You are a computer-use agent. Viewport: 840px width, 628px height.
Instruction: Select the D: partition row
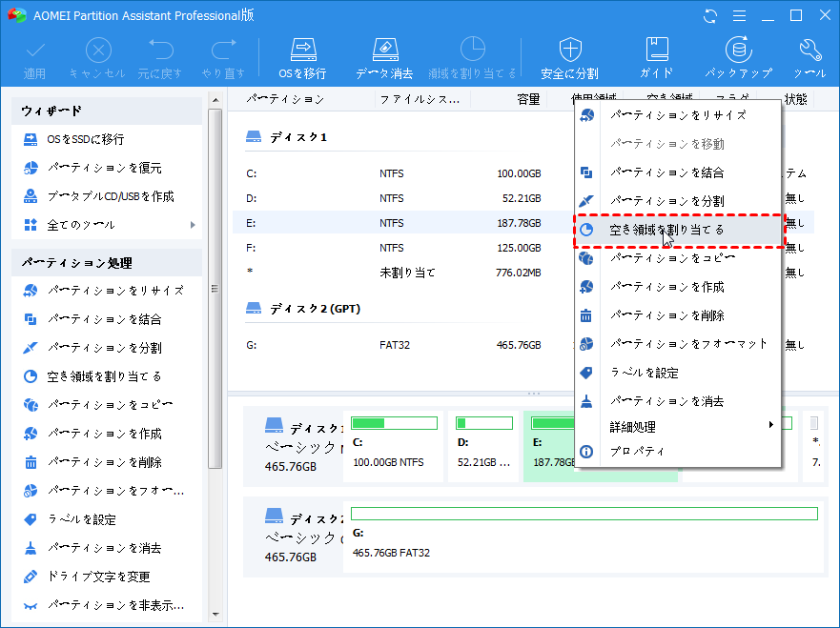pos(403,198)
